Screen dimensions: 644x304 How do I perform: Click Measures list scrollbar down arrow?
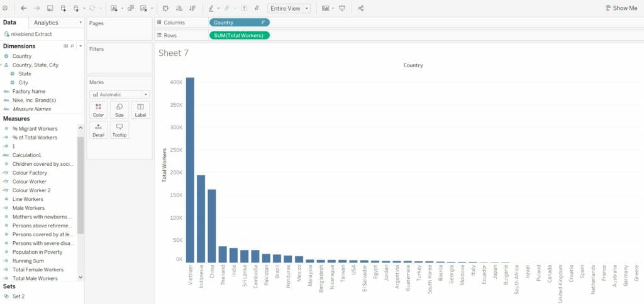click(80, 278)
